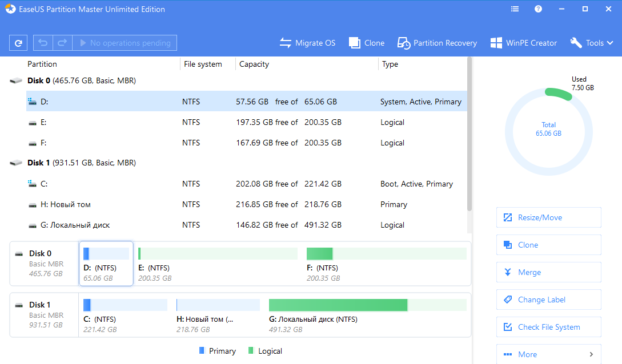
Task: Click the help question mark icon
Action: [x=538, y=9]
